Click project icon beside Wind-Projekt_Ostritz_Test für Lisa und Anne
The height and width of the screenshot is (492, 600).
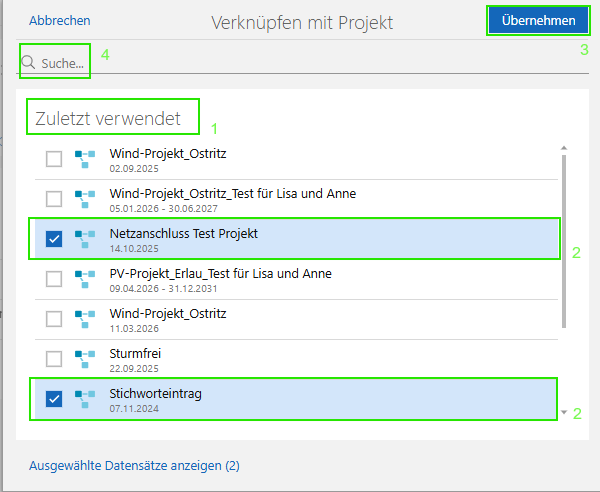pyautogui.click(x=85, y=199)
